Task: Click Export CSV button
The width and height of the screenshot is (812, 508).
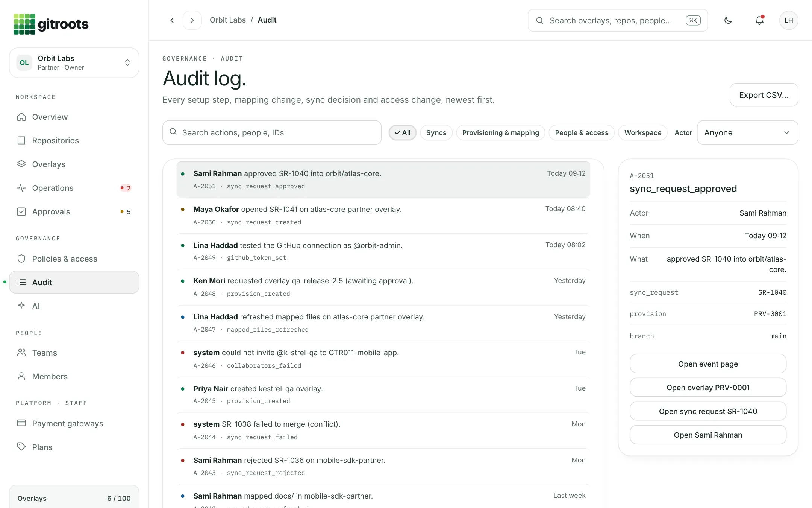Action: [764, 95]
